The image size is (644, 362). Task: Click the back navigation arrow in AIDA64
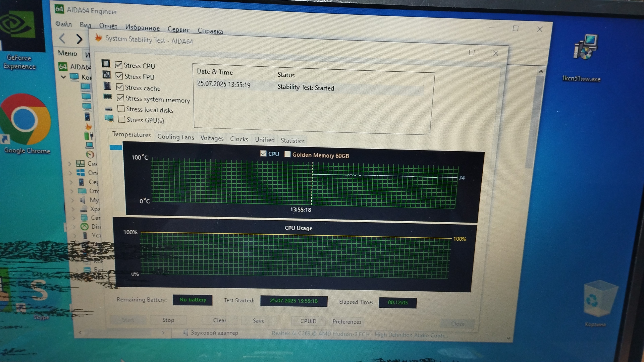62,39
